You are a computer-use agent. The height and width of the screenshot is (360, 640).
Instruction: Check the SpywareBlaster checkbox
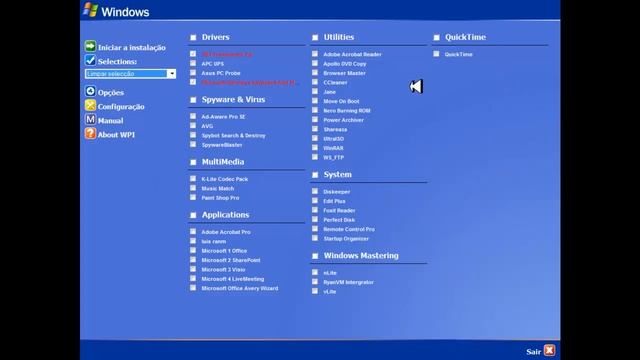point(193,144)
